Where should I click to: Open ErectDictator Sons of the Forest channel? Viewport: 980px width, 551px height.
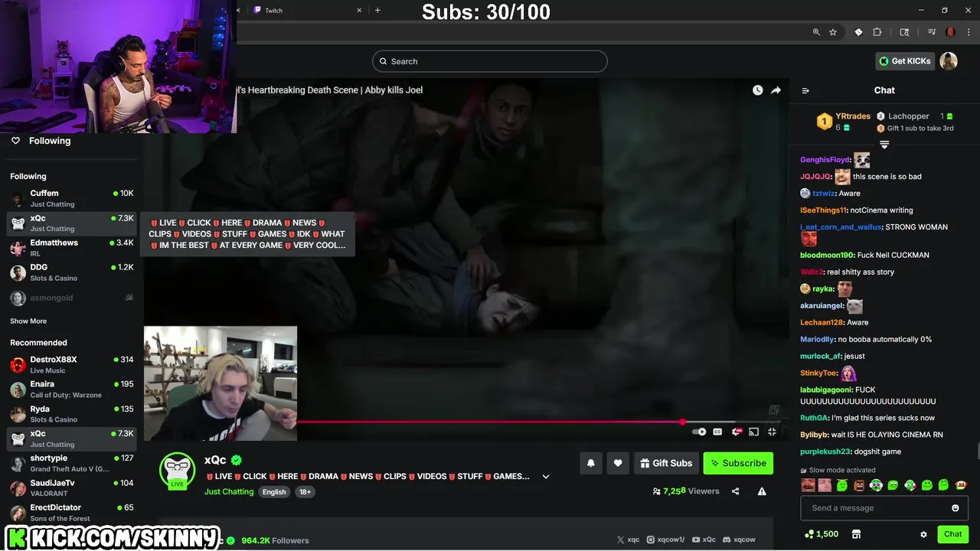(72, 513)
